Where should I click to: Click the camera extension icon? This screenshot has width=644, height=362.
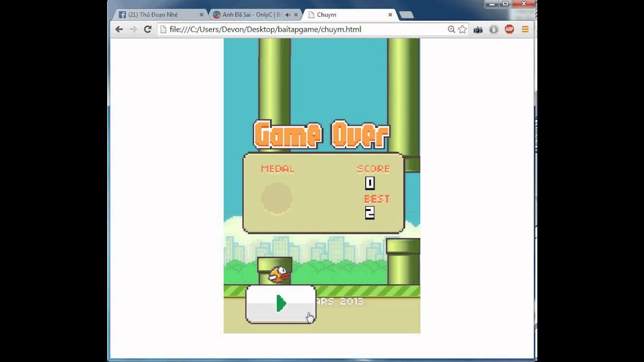478,30
